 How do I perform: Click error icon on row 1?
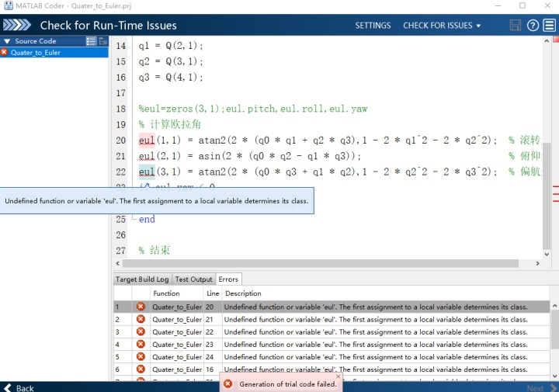point(141,307)
